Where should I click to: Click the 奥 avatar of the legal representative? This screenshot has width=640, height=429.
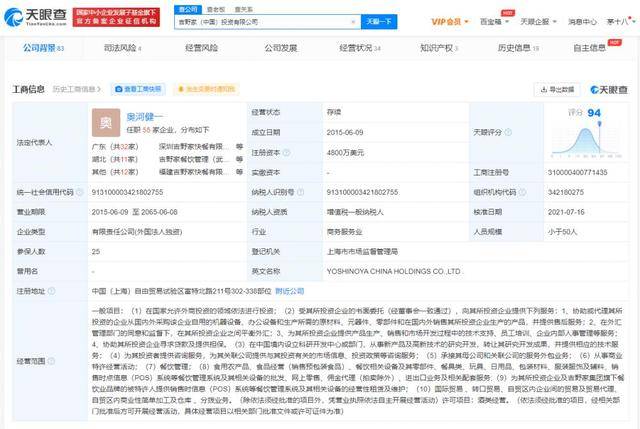point(106,122)
